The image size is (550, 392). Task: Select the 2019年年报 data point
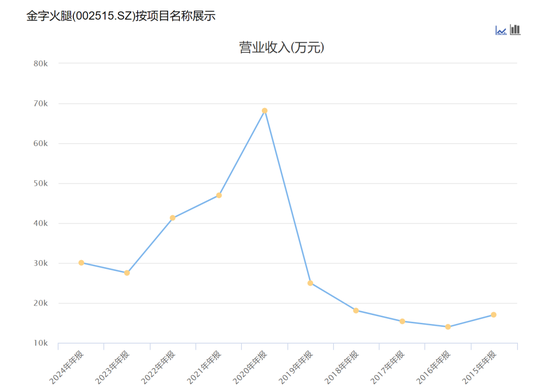pos(310,283)
